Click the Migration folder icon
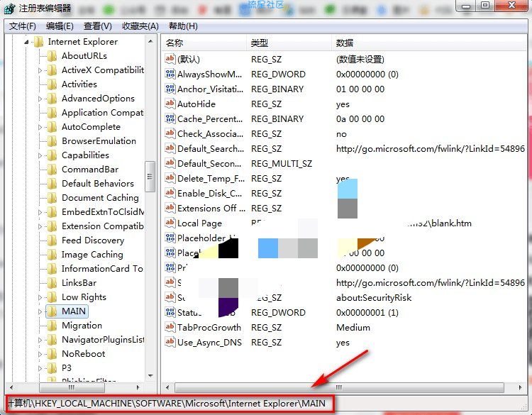 click(52, 326)
